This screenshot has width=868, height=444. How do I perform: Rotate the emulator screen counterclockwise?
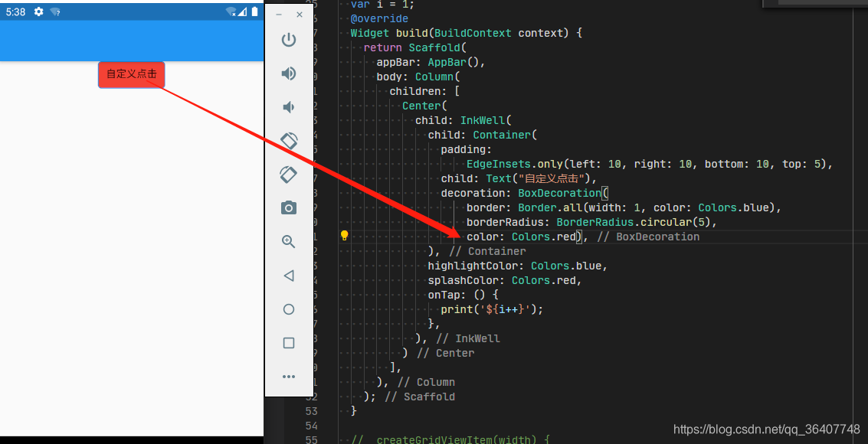click(289, 141)
